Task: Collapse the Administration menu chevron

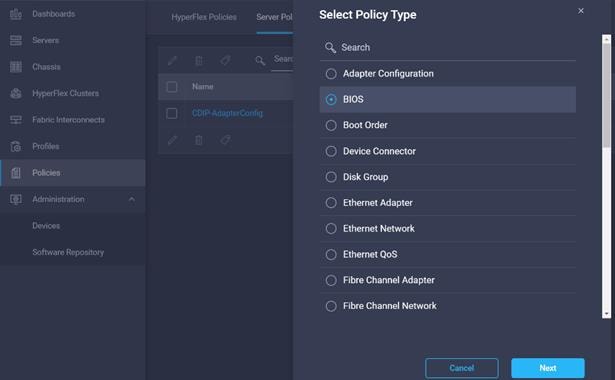Action: click(132, 199)
